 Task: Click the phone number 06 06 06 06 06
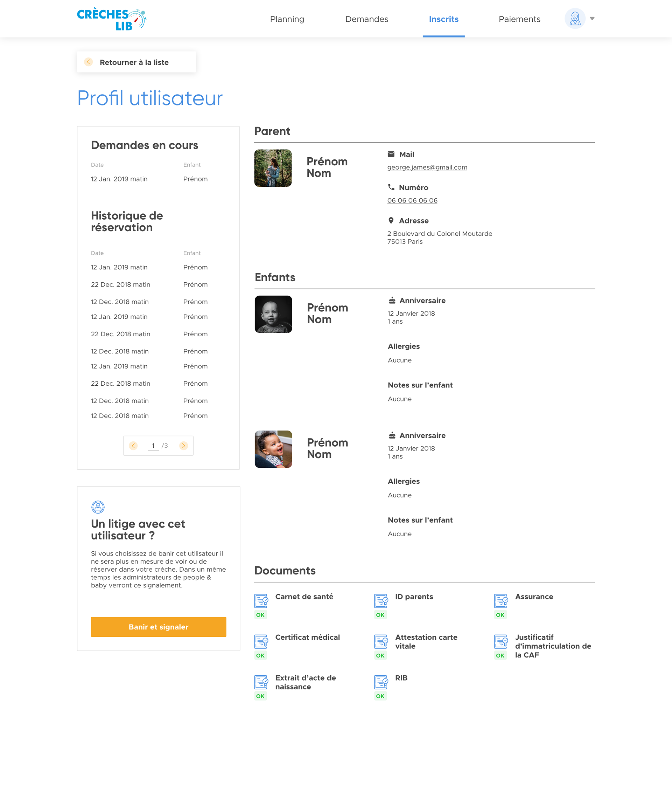(x=412, y=200)
